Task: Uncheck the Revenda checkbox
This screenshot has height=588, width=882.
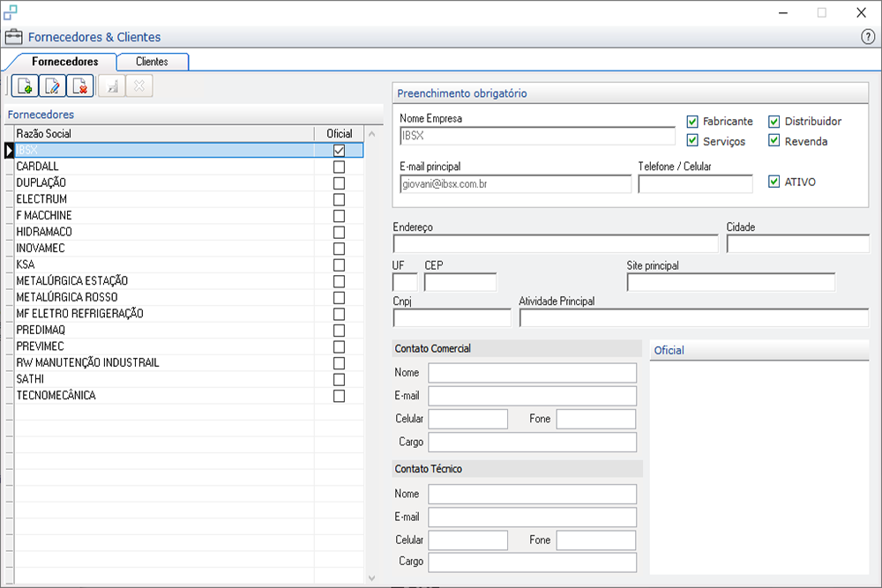Action: click(774, 140)
